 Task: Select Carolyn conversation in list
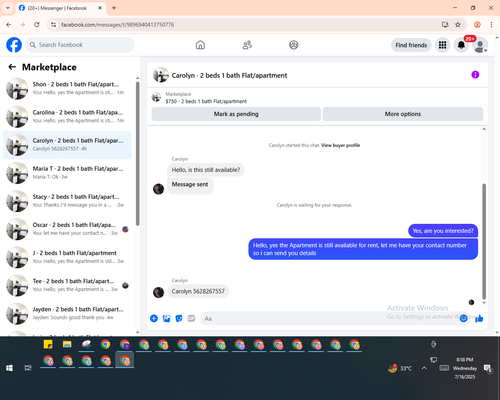[67, 145]
